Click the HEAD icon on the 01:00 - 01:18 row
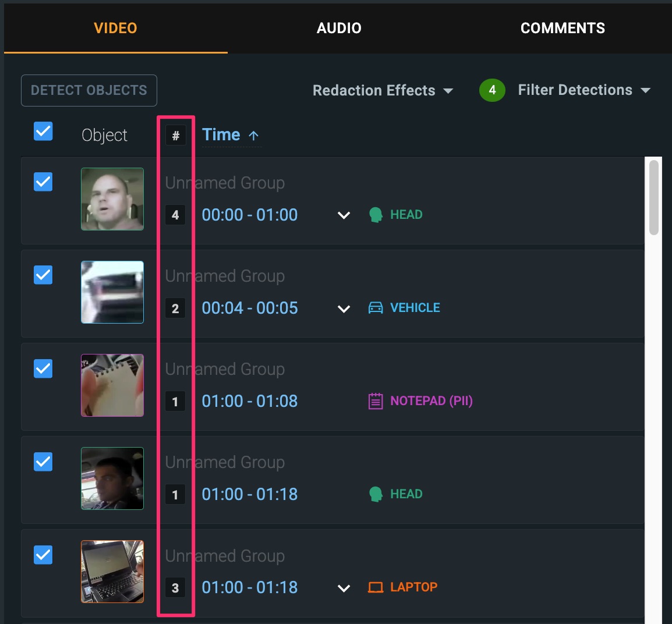672x624 pixels. (376, 494)
